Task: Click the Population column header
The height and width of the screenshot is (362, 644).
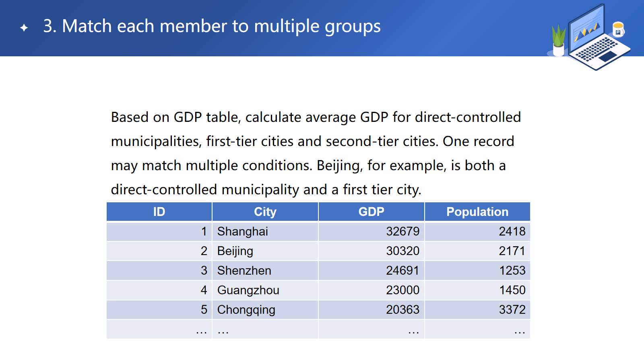Action: [x=477, y=212]
